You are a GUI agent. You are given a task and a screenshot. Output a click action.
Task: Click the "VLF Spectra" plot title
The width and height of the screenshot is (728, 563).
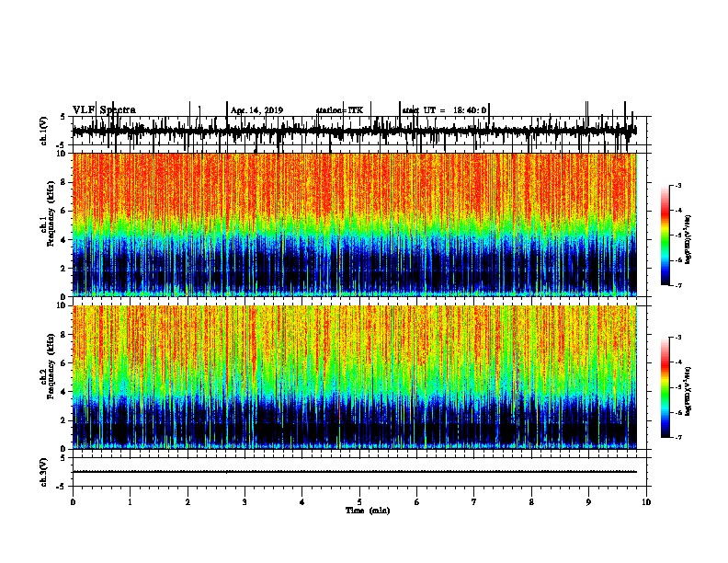[x=104, y=110]
